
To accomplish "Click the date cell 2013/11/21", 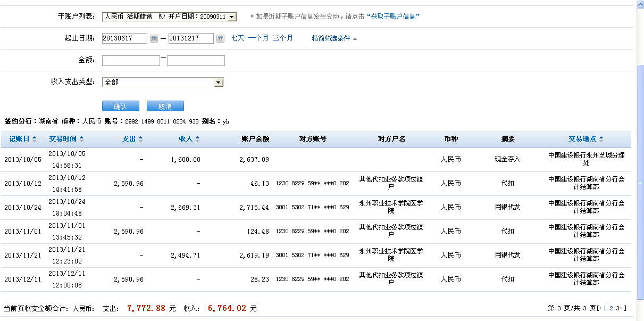I will pos(22,255).
